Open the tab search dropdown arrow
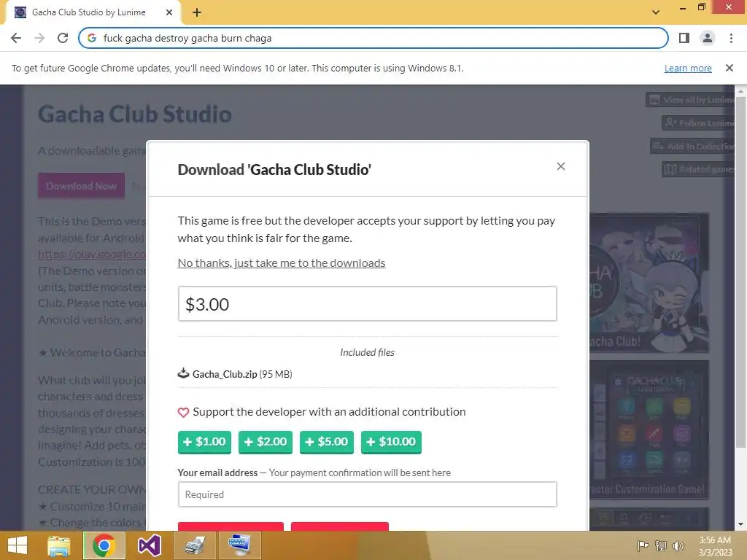Viewport: 747px width, 560px height. point(656,12)
